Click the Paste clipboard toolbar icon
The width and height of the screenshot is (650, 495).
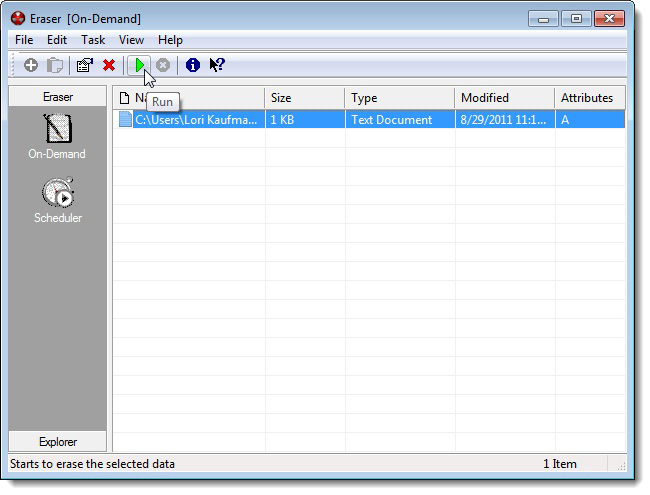55,65
